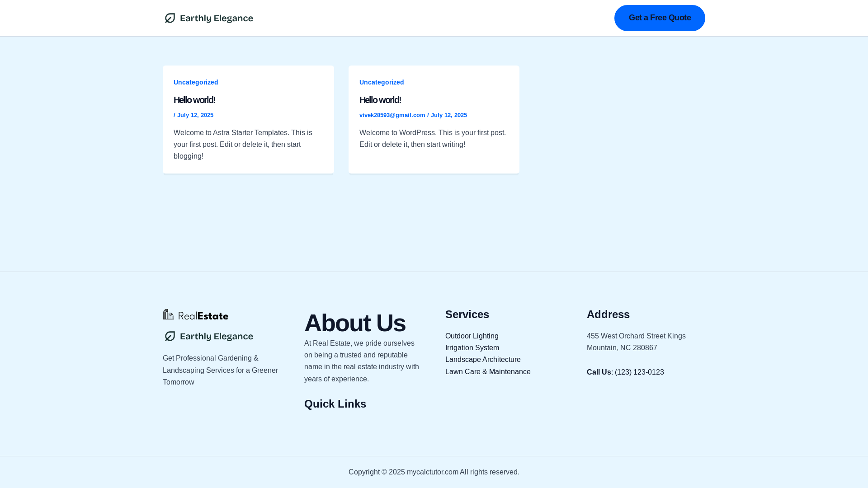Open Uncategorized category on Astra post
Screen dimensions: 868x488
point(196,82)
